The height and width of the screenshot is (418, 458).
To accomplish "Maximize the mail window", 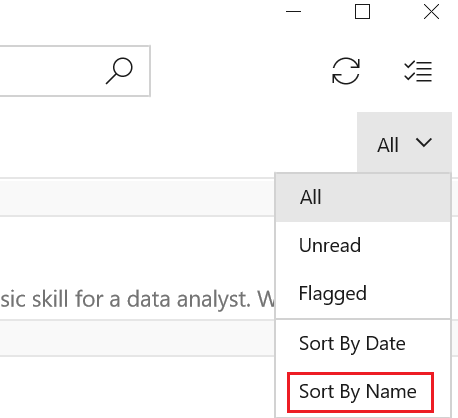I will pyautogui.click(x=362, y=12).
